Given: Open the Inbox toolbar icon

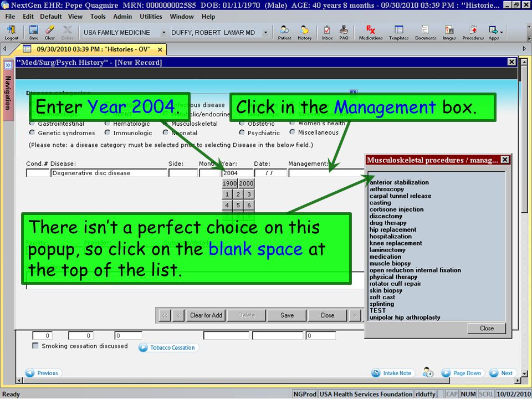Looking at the screenshot, I should tap(327, 33).
